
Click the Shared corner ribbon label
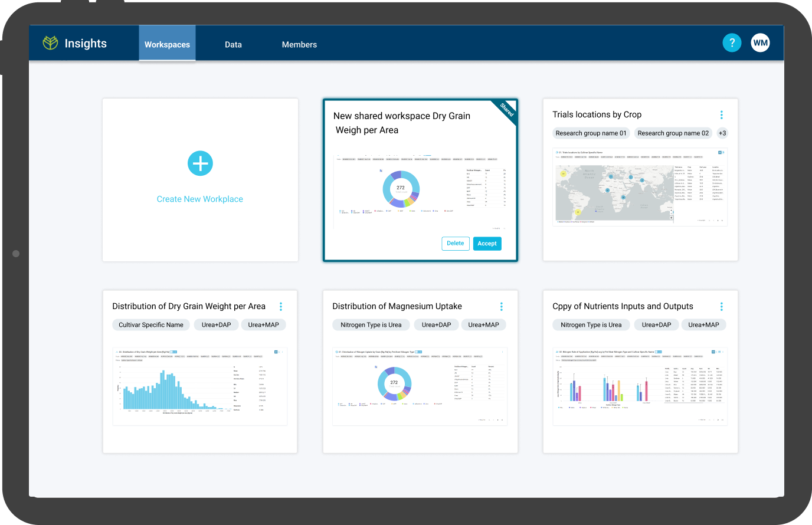coord(507,109)
